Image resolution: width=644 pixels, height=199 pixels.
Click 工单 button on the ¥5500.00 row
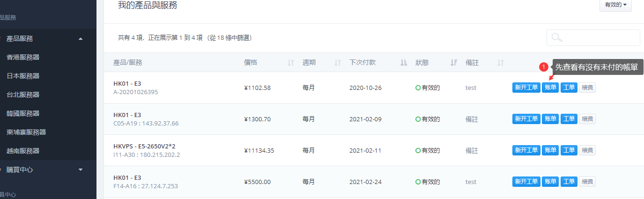click(x=569, y=182)
